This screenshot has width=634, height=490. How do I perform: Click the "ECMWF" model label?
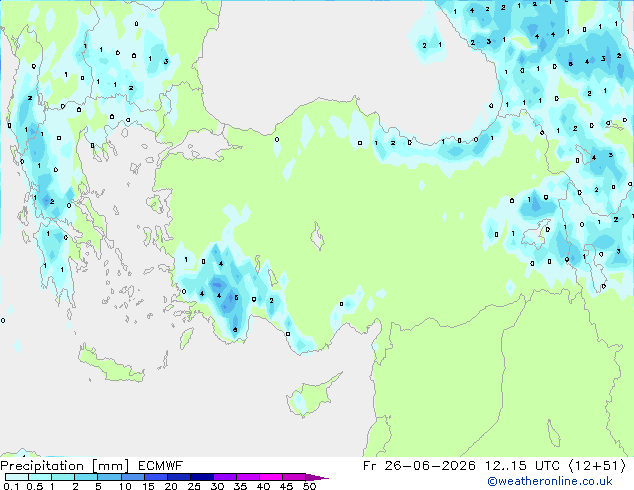(161, 466)
